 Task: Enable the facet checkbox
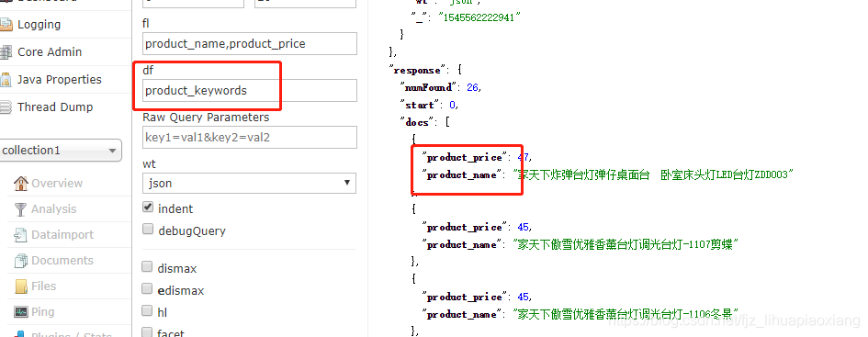147,332
